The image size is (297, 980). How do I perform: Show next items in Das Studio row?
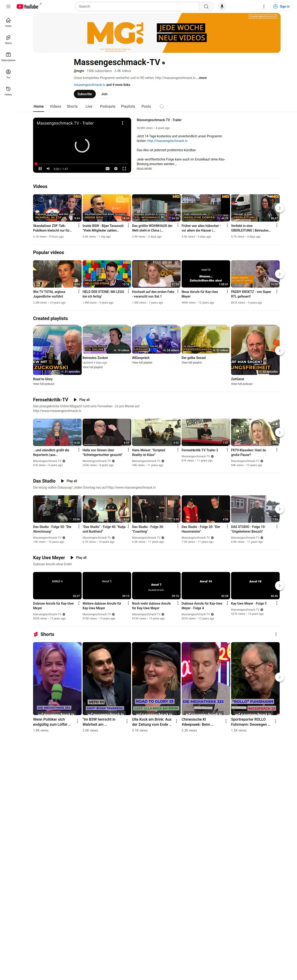279,509
